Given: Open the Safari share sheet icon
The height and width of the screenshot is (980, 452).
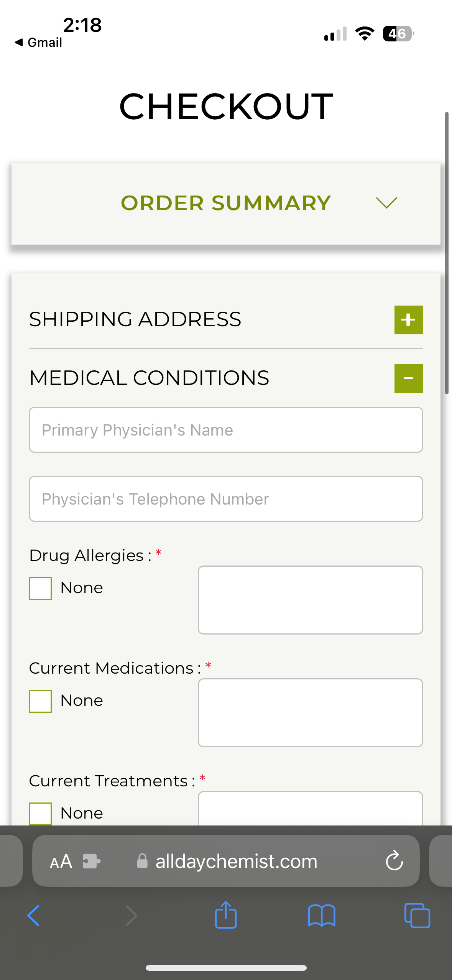Looking at the screenshot, I should (x=226, y=915).
